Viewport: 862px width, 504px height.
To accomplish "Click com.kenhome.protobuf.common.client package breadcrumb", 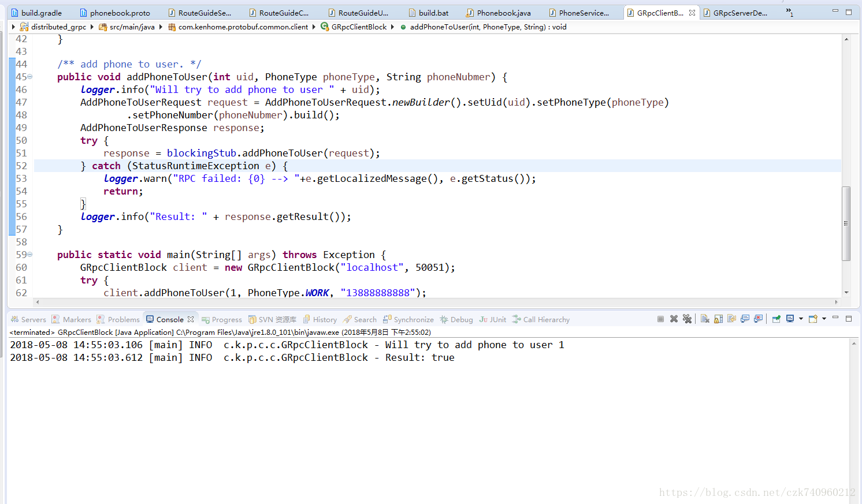I will click(237, 27).
